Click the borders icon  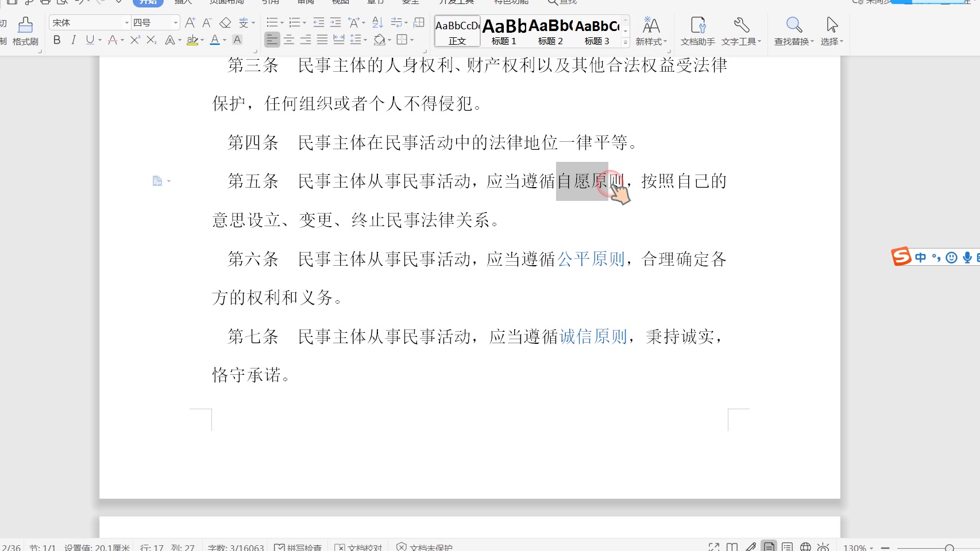(x=402, y=40)
